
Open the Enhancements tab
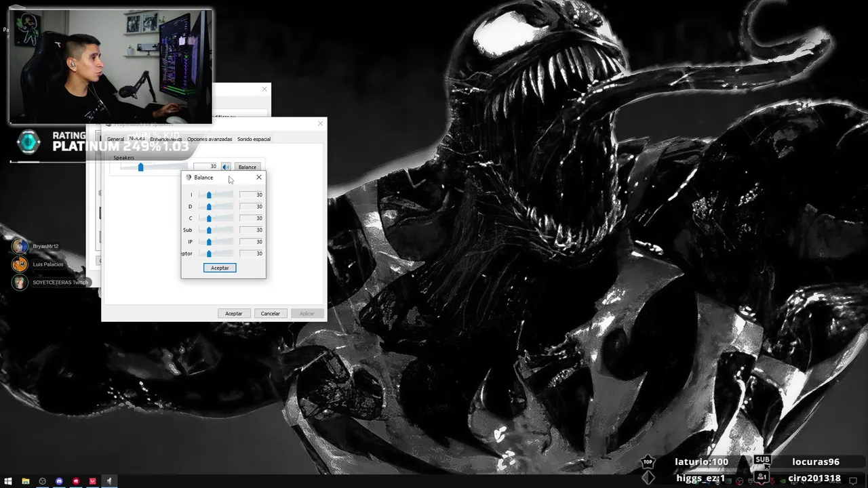tap(165, 139)
